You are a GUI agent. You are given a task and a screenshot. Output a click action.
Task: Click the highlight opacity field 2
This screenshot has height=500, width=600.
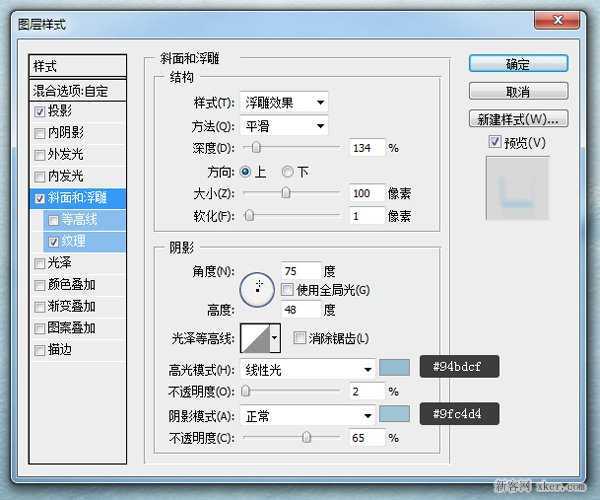coord(367,391)
